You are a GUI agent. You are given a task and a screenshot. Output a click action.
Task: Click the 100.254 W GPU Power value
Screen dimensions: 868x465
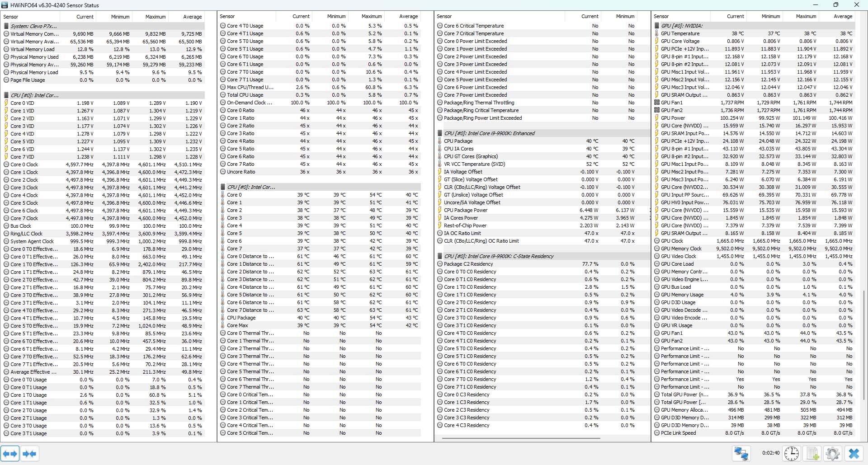coord(732,118)
